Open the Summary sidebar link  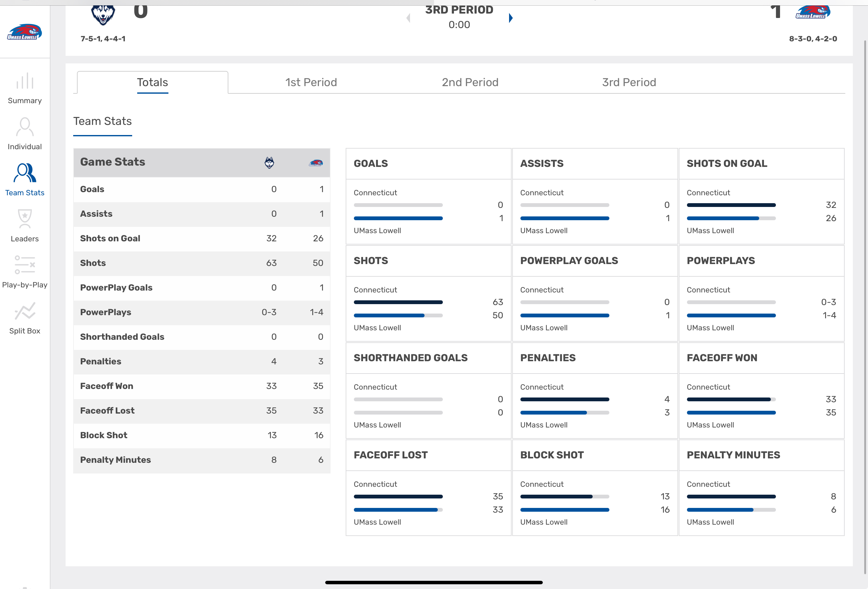coord(25,101)
